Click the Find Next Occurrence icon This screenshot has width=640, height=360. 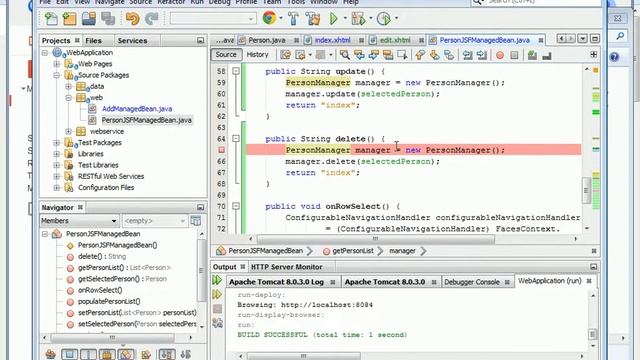[x=373, y=55]
